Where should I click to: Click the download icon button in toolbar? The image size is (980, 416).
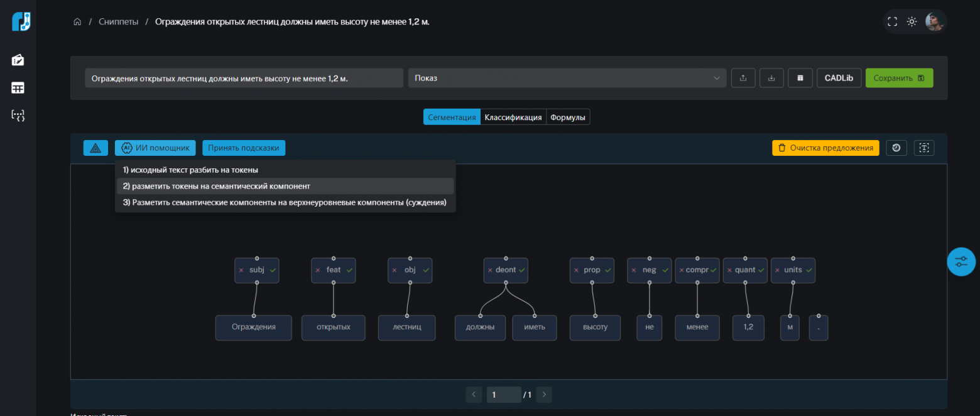point(771,78)
